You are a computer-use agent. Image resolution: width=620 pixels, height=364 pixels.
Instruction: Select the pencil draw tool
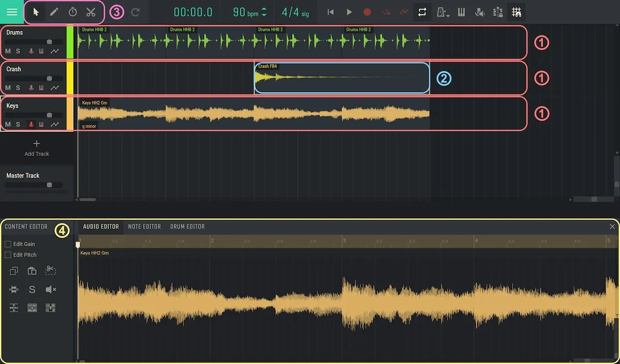[54, 12]
